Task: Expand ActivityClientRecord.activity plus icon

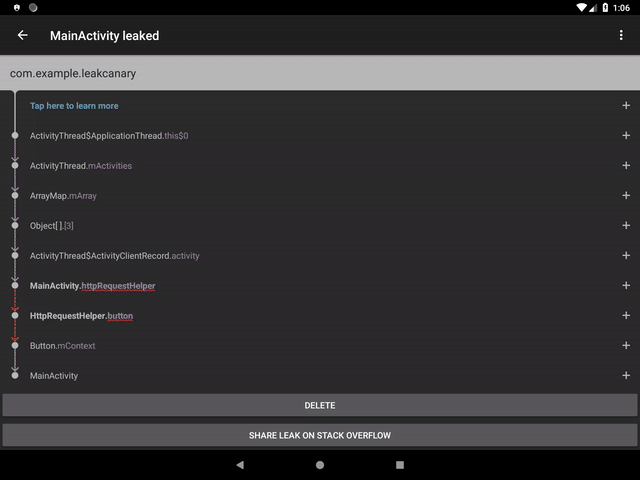Action: [x=626, y=256]
